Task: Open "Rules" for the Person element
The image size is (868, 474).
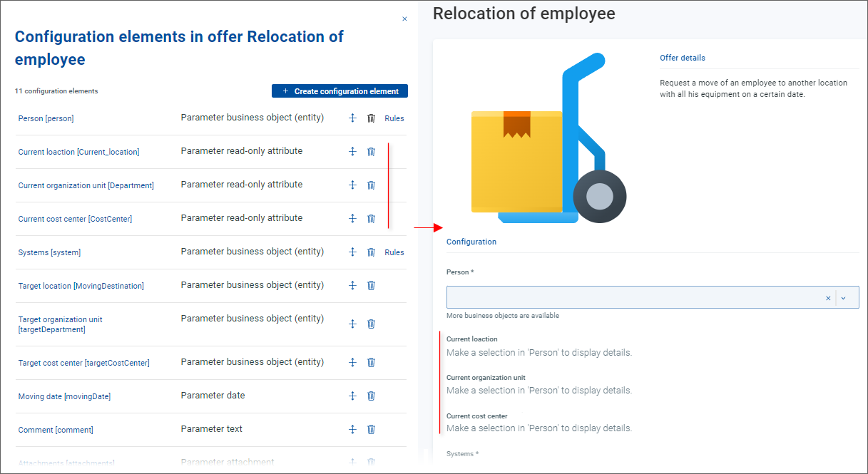Action: tap(394, 118)
